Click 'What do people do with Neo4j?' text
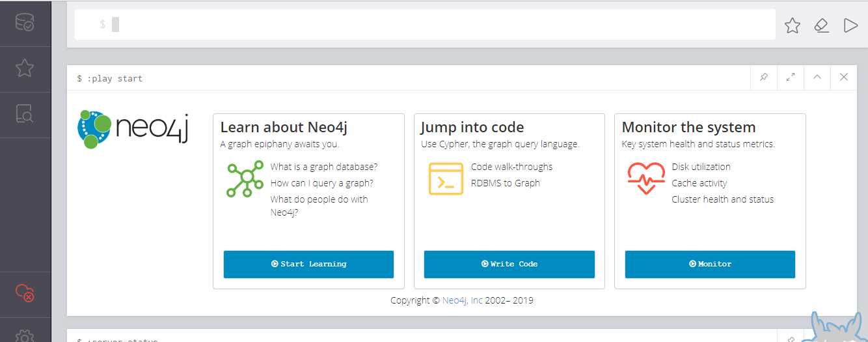Viewport: 868px width, 342px height. pos(319,206)
